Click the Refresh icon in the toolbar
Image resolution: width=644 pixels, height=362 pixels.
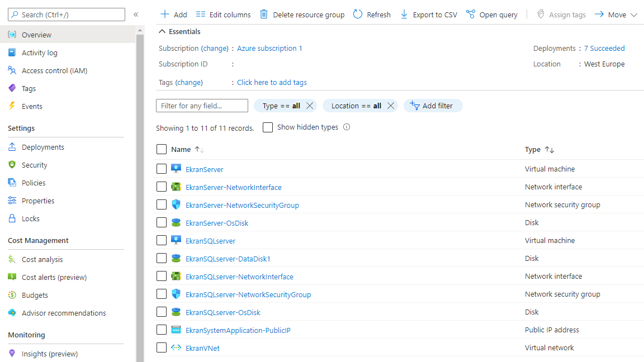pos(358,15)
